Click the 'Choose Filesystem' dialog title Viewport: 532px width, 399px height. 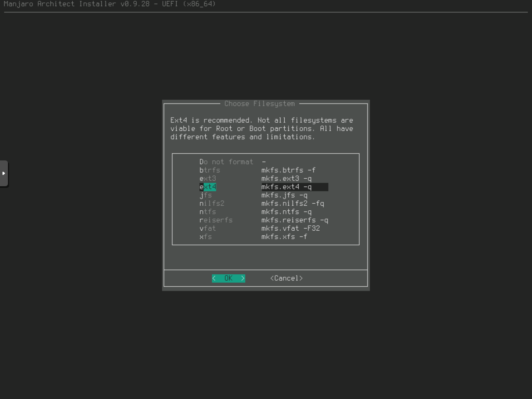point(259,103)
